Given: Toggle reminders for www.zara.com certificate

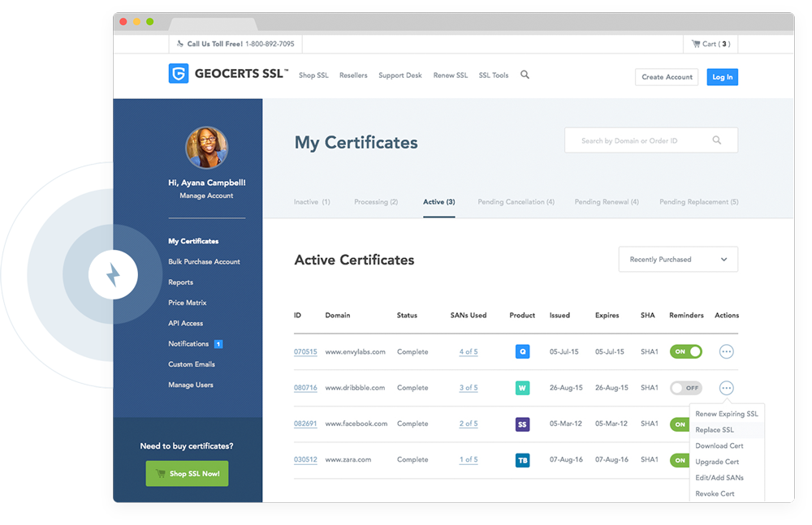Looking at the screenshot, I should (x=680, y=460).
